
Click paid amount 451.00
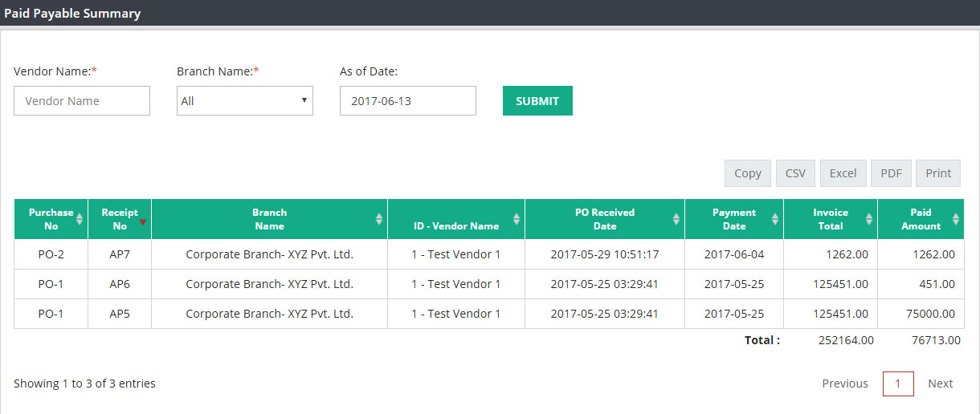coord(921,284)
